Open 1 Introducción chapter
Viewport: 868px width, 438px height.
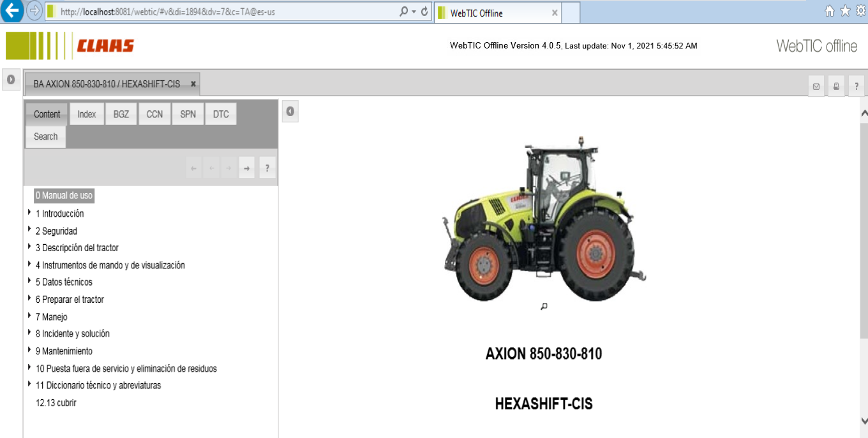click(60, 214)
